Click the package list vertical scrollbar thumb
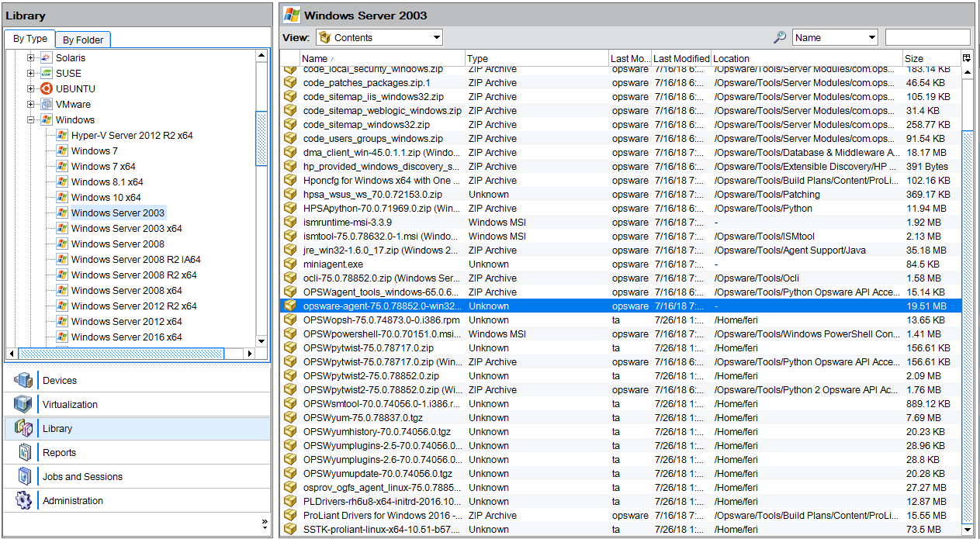 967,327
